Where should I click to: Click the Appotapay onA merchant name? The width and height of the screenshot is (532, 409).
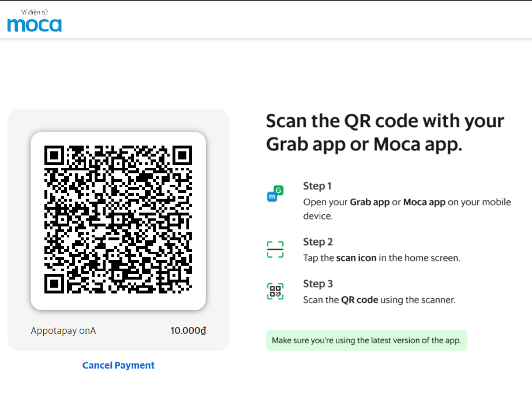point(63,330)
